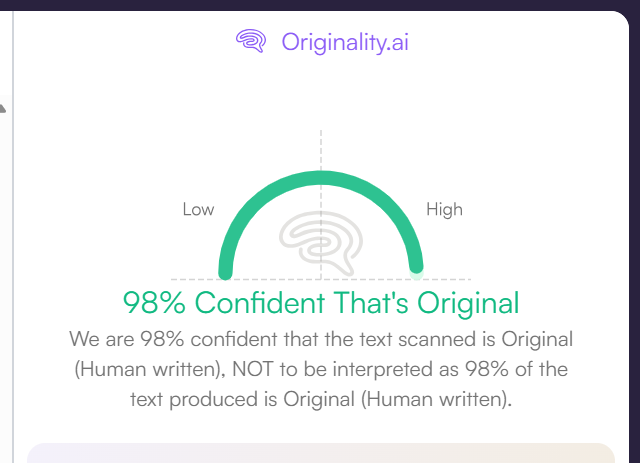The height and width of the screenshot is (463, 640).
Task: Click the last line "text produced is Original"
Action: click(x=321, y=399)
